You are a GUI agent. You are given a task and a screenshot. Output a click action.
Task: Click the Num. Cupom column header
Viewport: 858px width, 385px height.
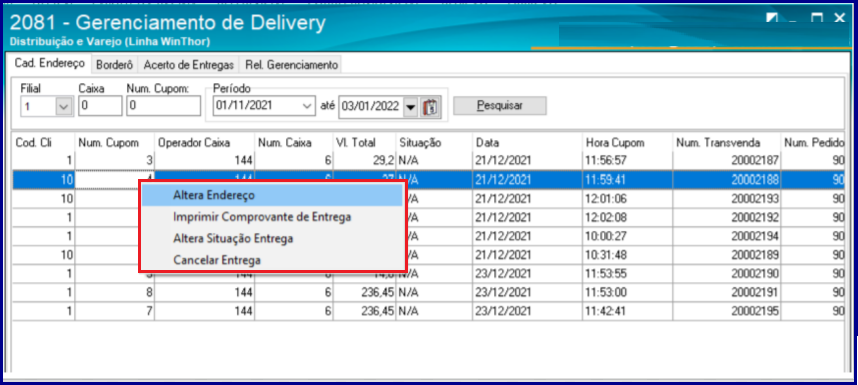pyautogui.click(x=115, y=143)
